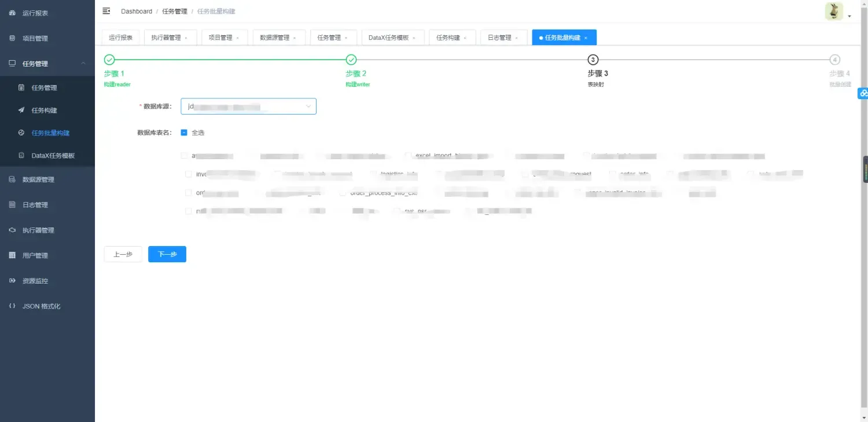Image resolution: width=868 pixels, height=422 pixels.
Task: Click the 日志管理 sidebar icon
Action: tap(13, 204)
